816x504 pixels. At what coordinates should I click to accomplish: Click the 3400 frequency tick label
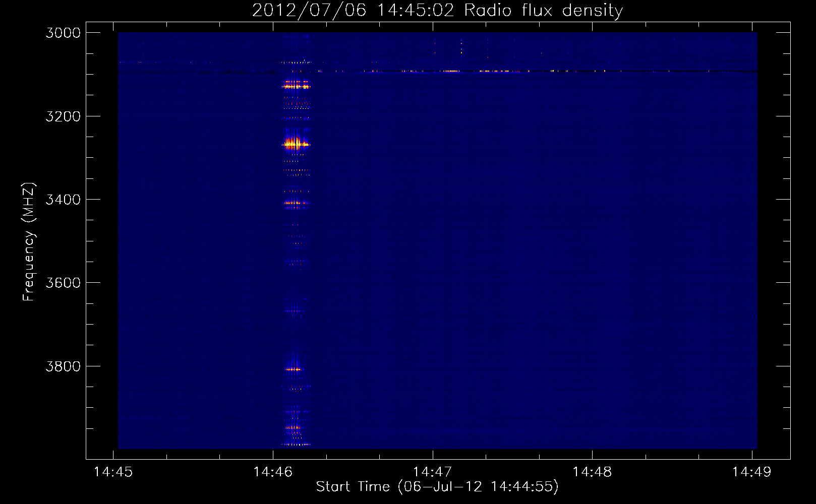coord(63,200)
